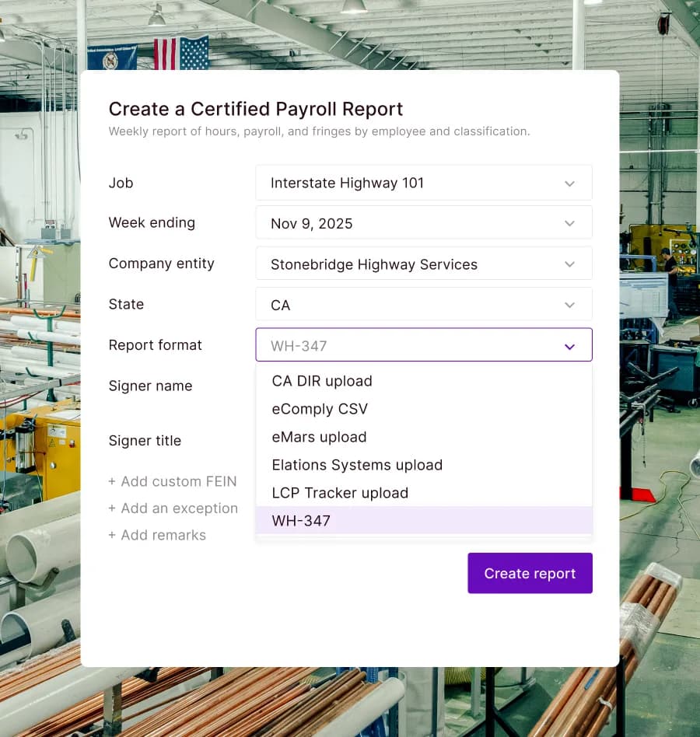
Task: Click the chevron in the Company entity field
Action: click(x=570, y=264)
